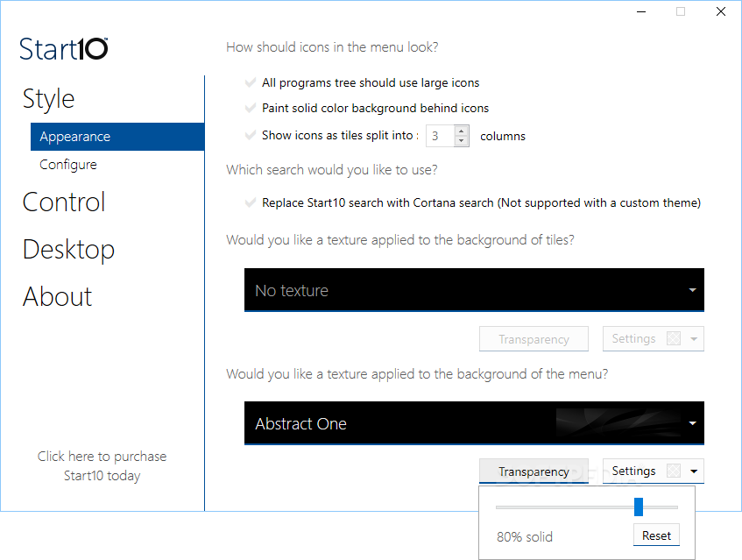742x560 pixels.
Task: Click the menu Settings color swatch
Action: (x=674, y=471)
